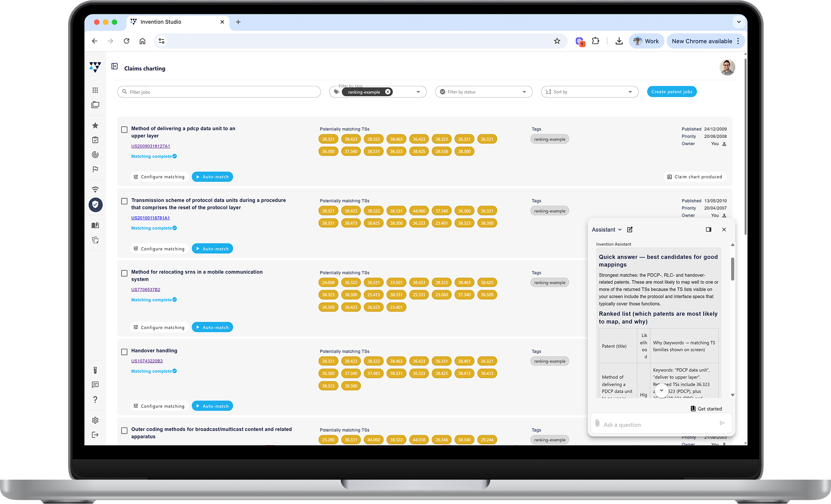
Task: Click the flag icon in left sidebar
Action: [x=95, y=169]
